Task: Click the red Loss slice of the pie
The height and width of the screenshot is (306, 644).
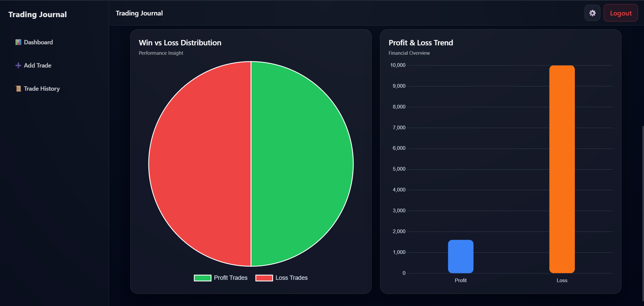Action: [x=200, y=164]
